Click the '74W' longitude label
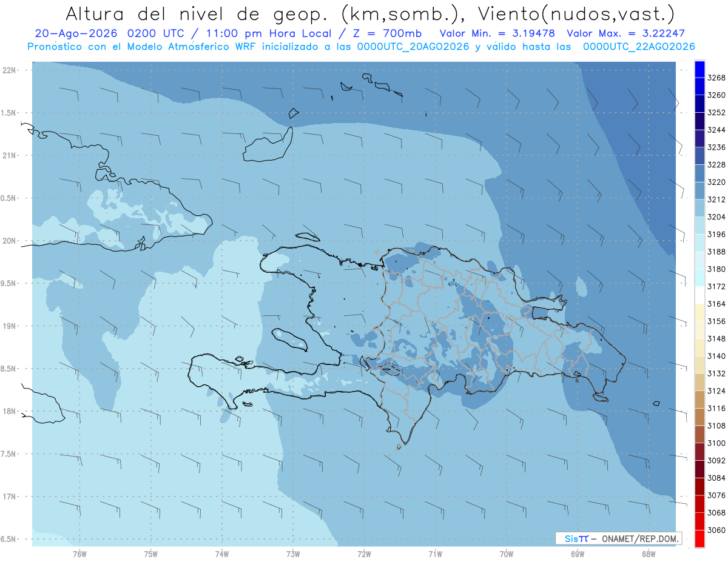 [222, 554]
